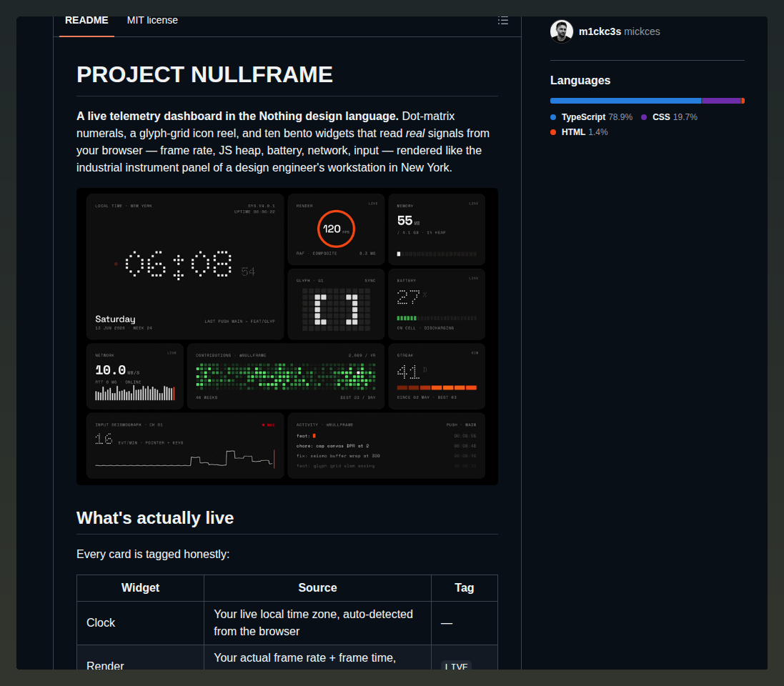Click the 120 FPS render gauge in preview

click(336, 229)
